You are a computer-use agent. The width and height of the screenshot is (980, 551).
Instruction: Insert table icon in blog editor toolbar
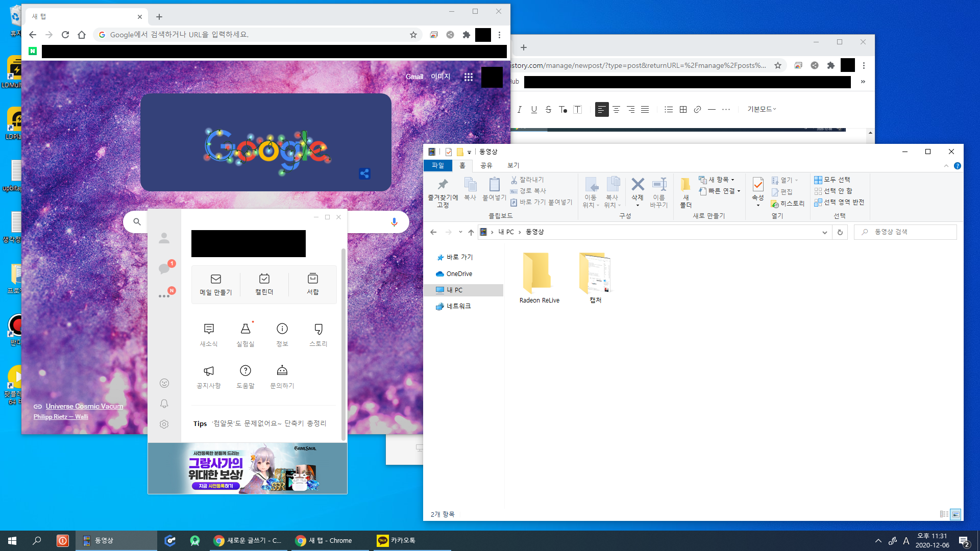pyautogui.click(x=683, y=109)
